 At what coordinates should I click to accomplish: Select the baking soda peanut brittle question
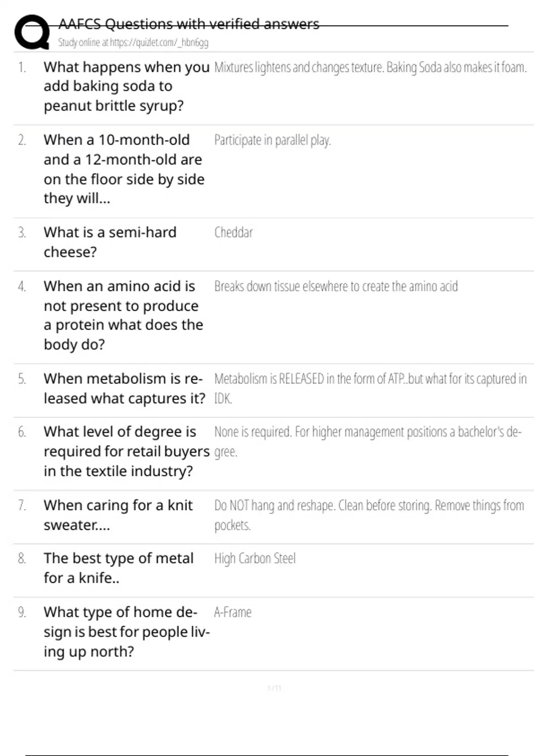pos(126,86)
